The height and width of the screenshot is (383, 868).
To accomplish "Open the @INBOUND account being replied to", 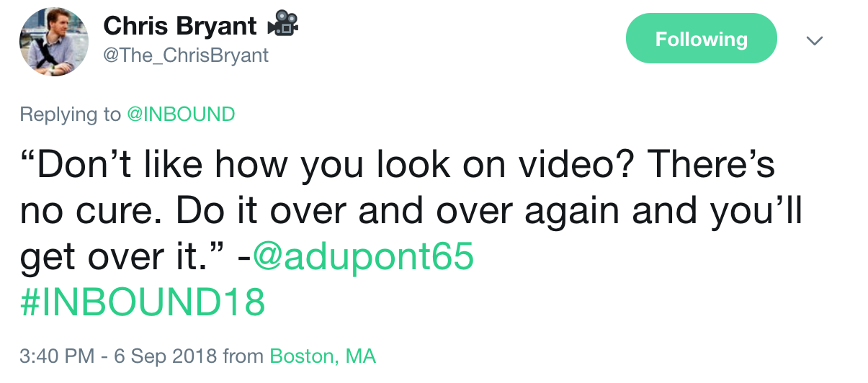I will (x=181, y=114).
